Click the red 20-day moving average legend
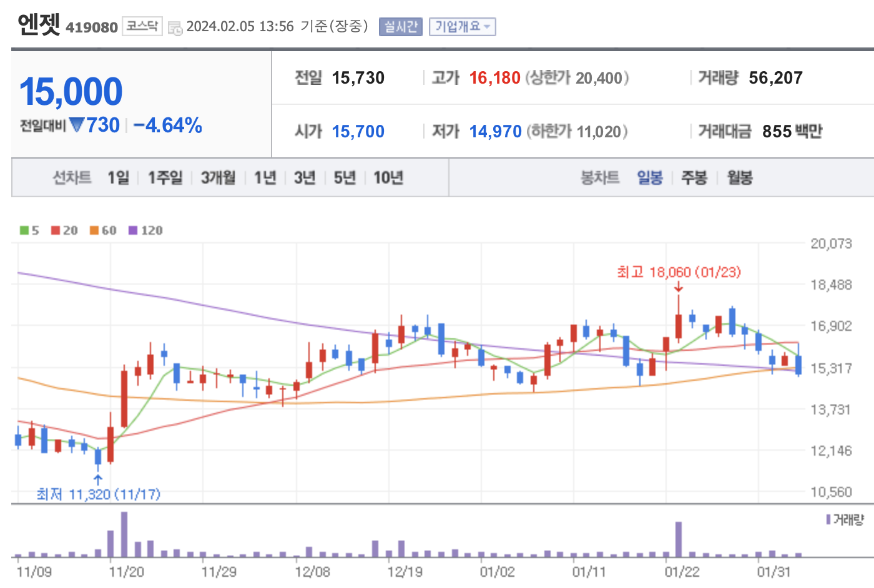 pyautogui.click(x=64, y=230)
